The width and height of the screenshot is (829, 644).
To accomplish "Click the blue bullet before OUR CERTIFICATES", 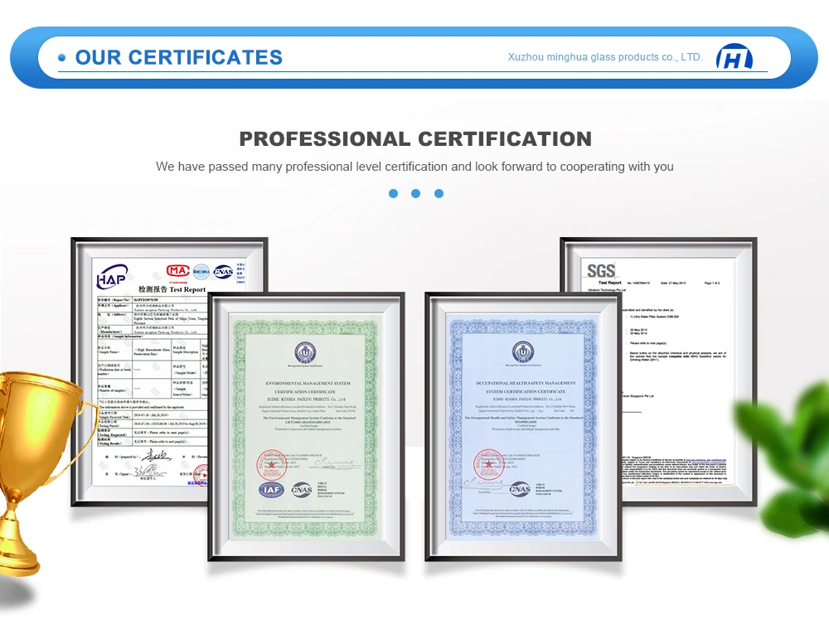I will point(62,58).
